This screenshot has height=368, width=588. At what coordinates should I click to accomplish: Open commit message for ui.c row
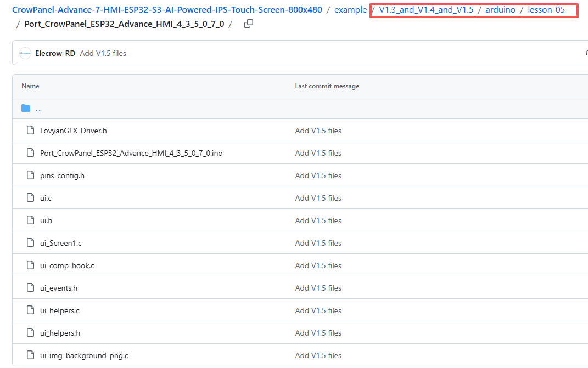[318, 198]
